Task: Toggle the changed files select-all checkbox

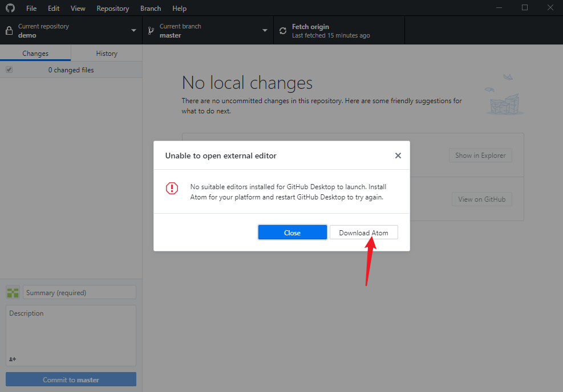Action: pyautogui.click(x=9, y=70)
